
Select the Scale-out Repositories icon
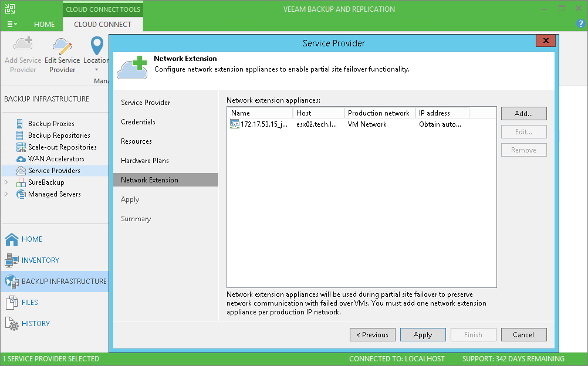[21, 147]
